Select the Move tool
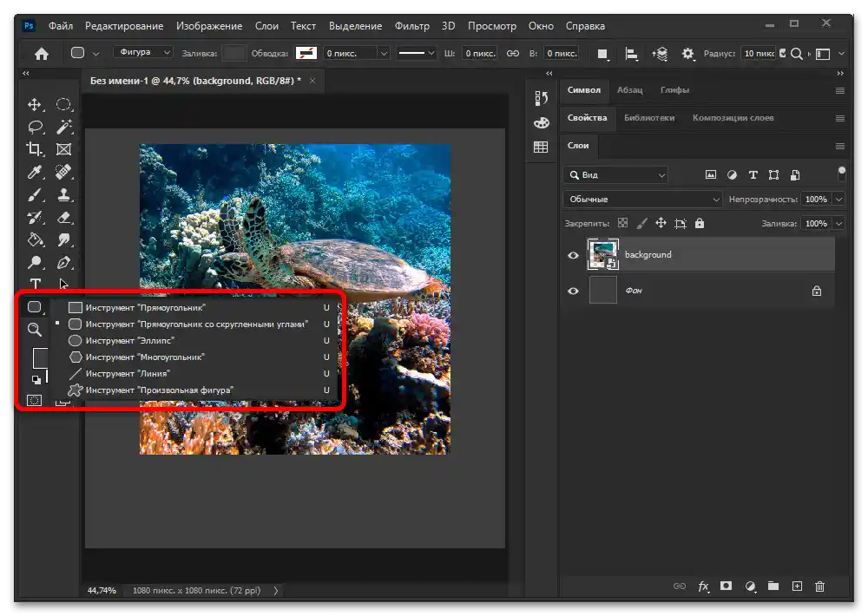 coord(35,105)
